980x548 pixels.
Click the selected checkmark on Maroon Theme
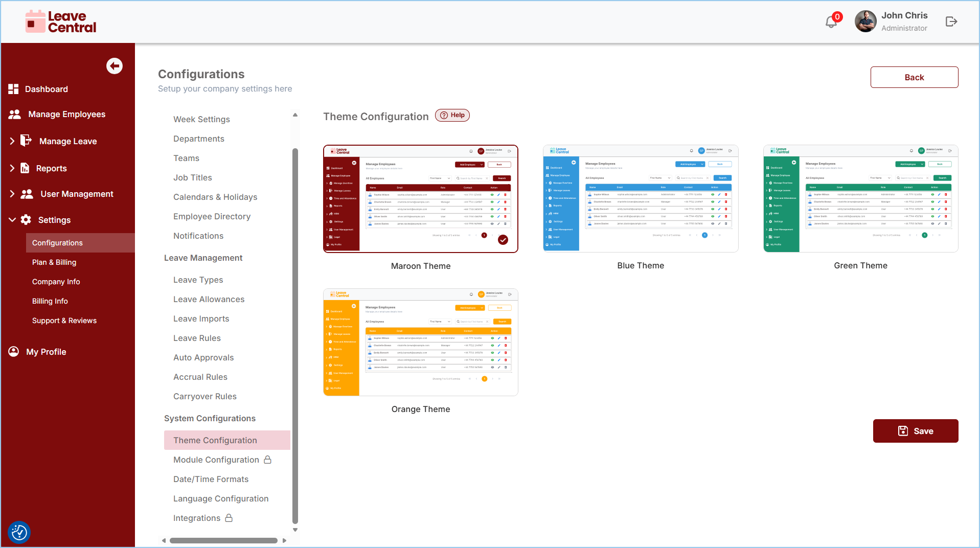[503, 240]
